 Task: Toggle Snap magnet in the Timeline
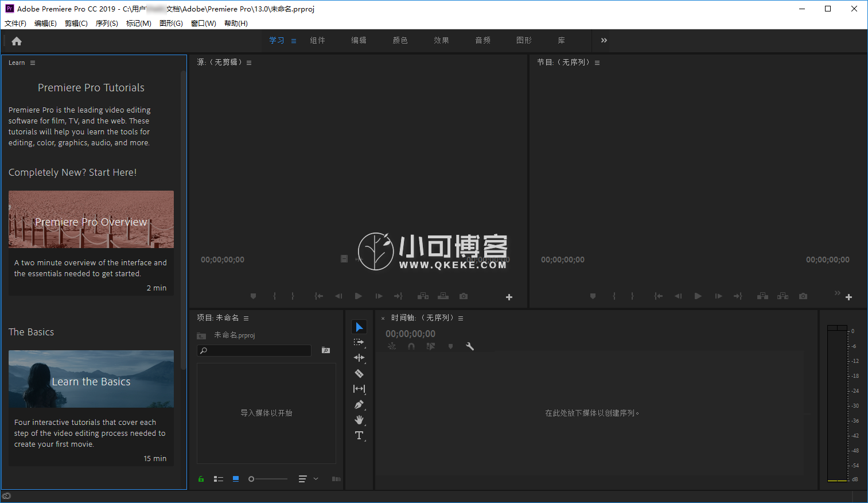pyautogui.click(x=411, y=346)
